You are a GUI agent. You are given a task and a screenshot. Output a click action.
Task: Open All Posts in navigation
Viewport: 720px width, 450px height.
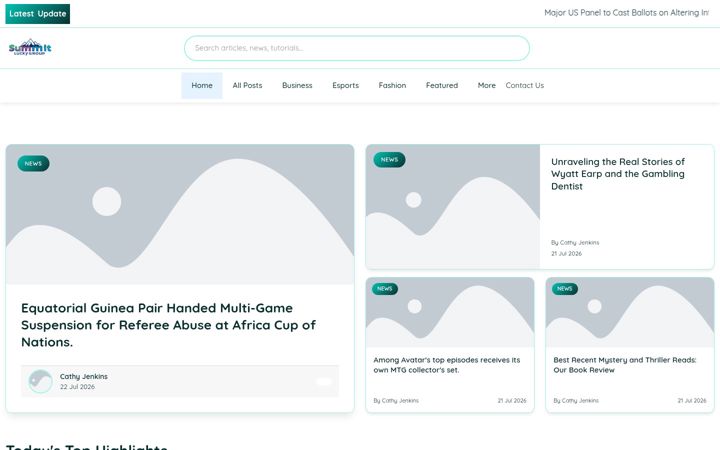(247, 85)
